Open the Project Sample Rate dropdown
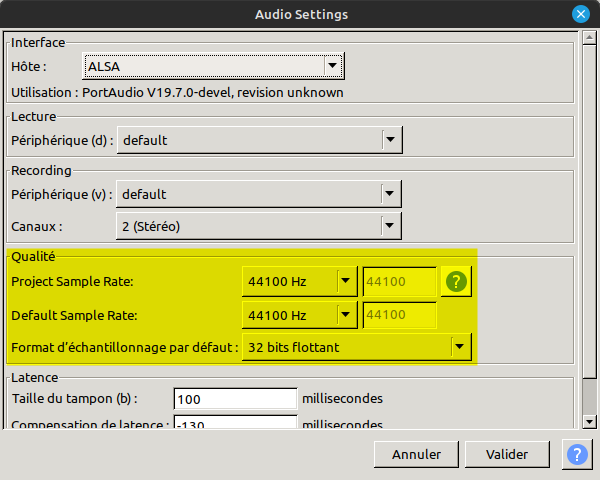600x480 pixels. pos(299,282)
